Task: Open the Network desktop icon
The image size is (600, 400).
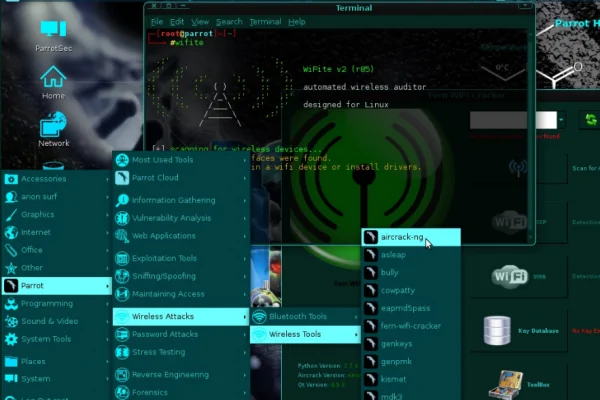Action: click(53, 126)
